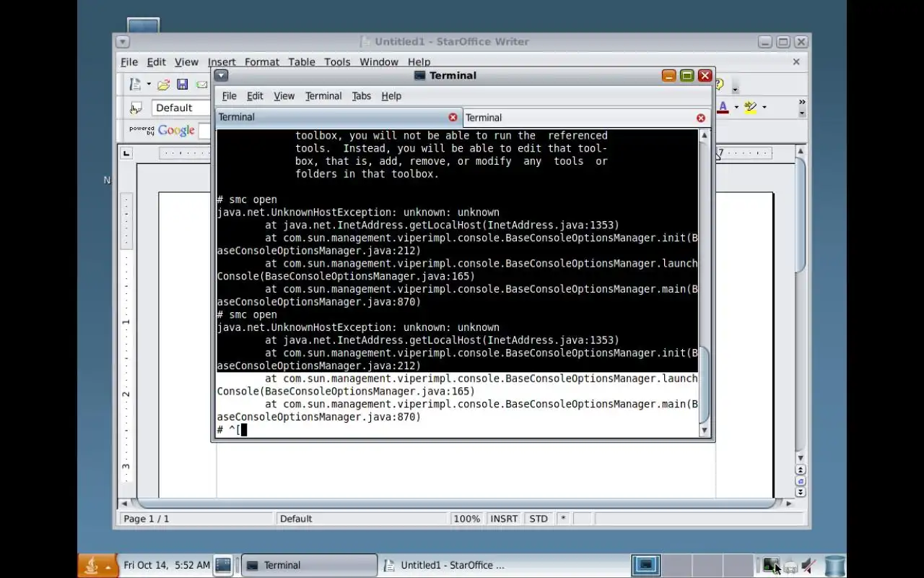Click document modified asterisk field
924x578 pixels.
563,519
